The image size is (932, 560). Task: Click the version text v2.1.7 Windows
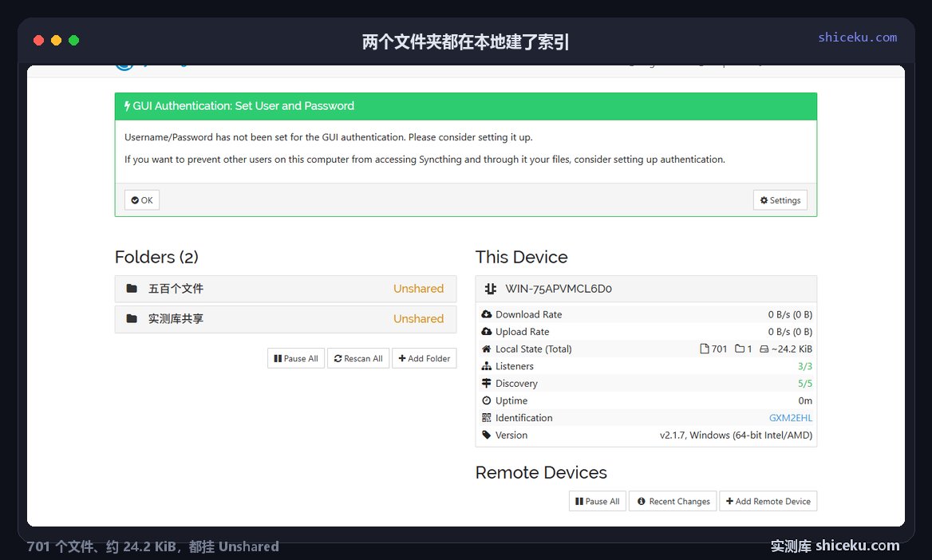click(736, 436)
